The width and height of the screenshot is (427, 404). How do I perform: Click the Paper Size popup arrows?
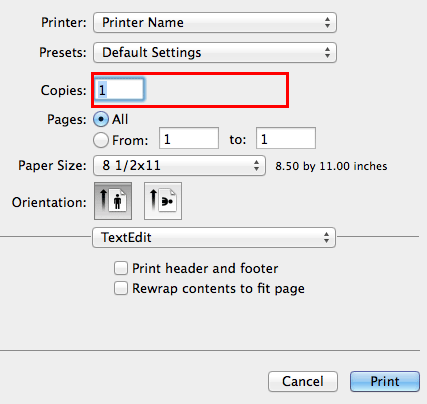[x=256, y=165]
